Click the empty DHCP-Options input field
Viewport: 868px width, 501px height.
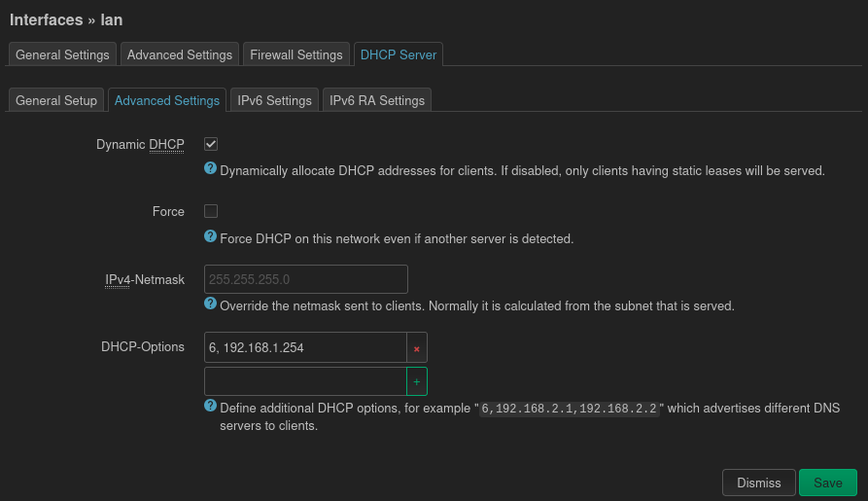point(305,381)
